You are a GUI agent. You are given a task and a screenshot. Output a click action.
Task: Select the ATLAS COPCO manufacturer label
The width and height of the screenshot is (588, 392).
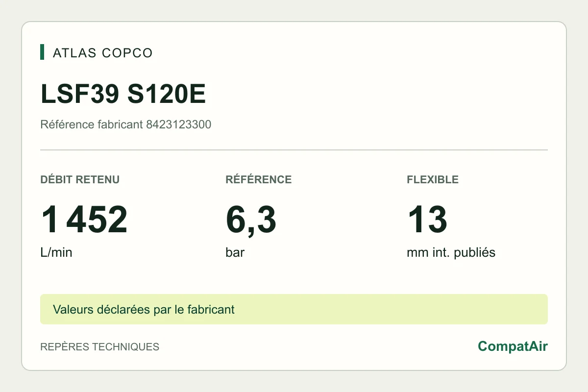(103, 53)
